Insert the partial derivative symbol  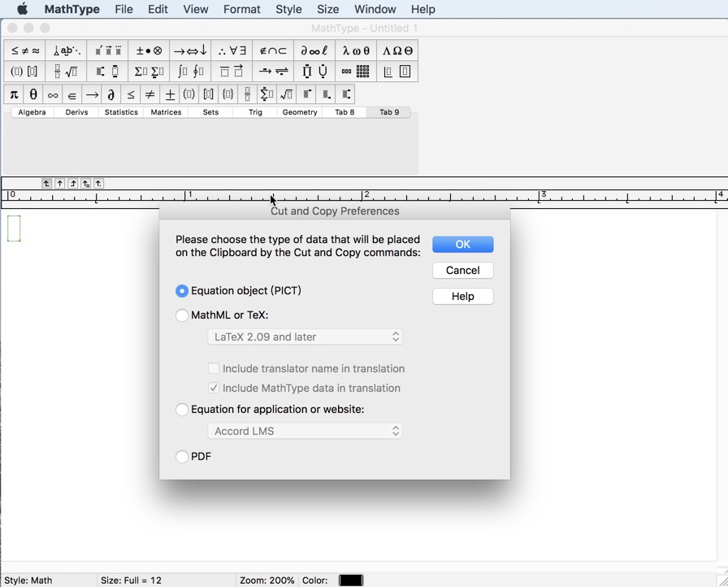tap(110, 93)
